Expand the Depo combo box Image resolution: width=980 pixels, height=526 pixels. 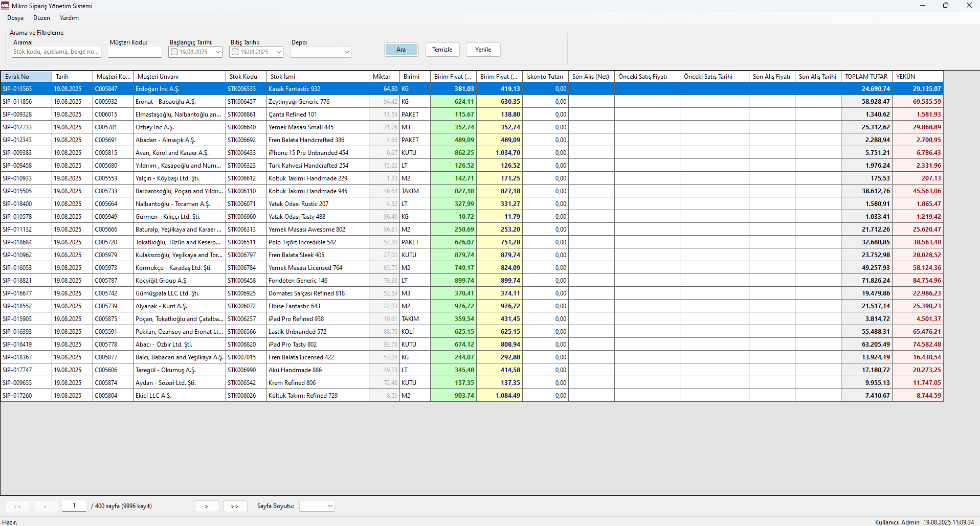(x=346, y=52)
